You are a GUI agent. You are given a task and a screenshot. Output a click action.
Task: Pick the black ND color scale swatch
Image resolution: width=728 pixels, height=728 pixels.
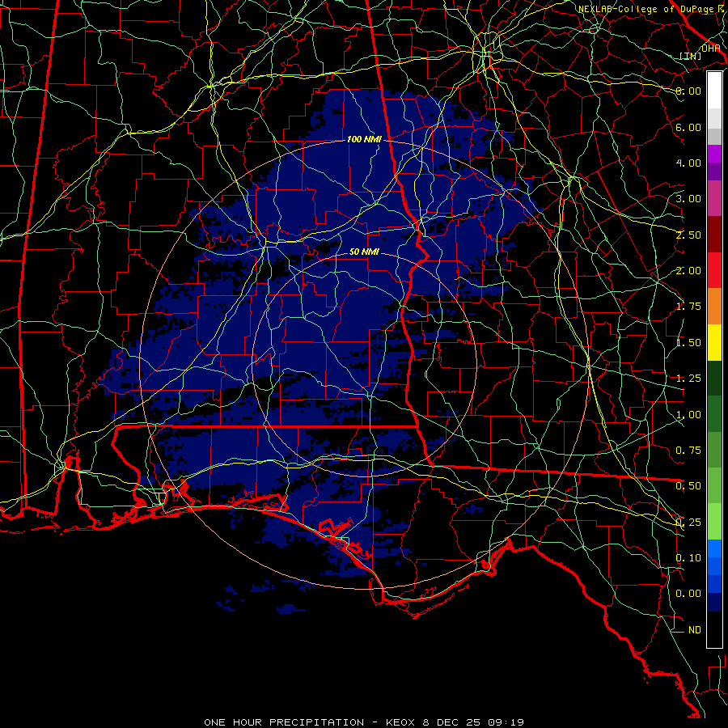(714, 629)
